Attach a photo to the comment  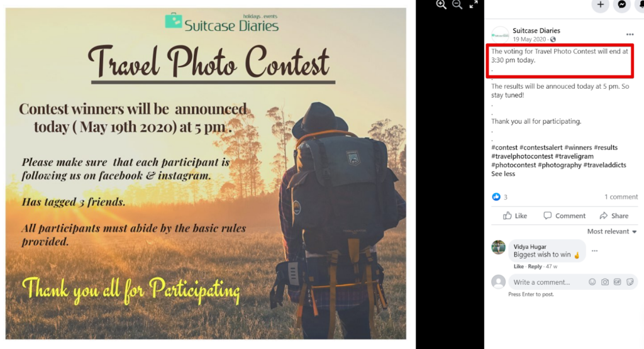[x=605, y=282]
